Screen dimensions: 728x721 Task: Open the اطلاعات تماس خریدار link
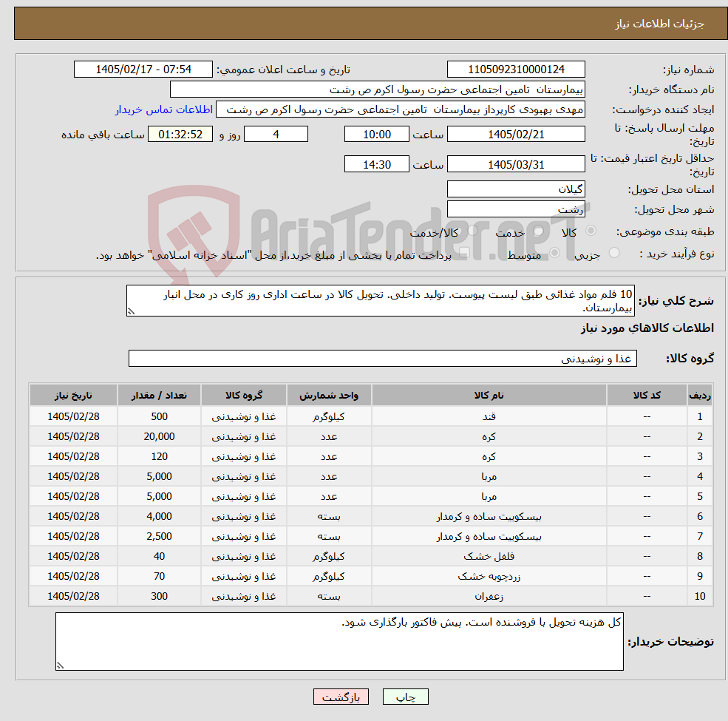(164, 109)
